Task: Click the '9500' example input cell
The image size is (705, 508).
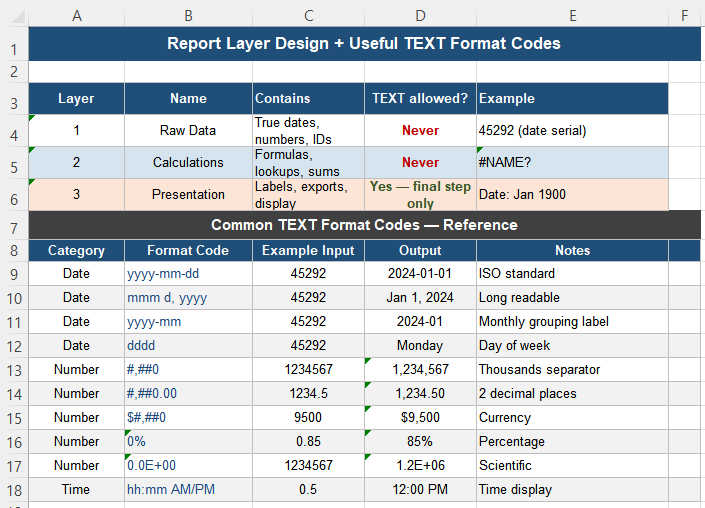Action: pos(308,418)
